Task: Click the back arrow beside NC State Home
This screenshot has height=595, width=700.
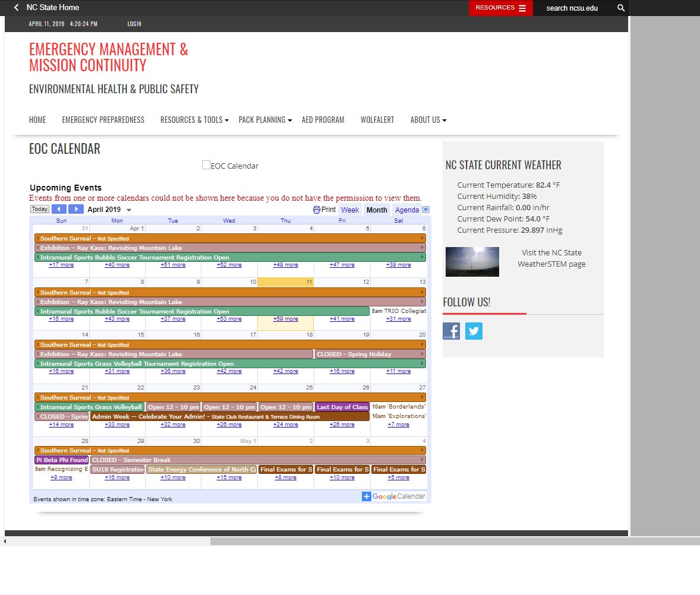Action: coord(17,8)
